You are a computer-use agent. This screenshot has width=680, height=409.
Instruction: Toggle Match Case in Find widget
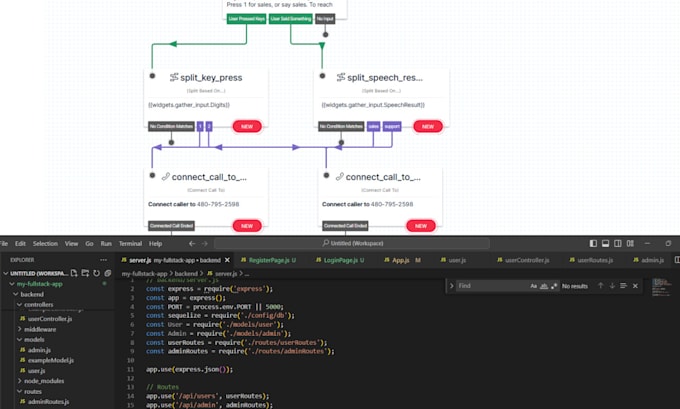tap(533, 286)
